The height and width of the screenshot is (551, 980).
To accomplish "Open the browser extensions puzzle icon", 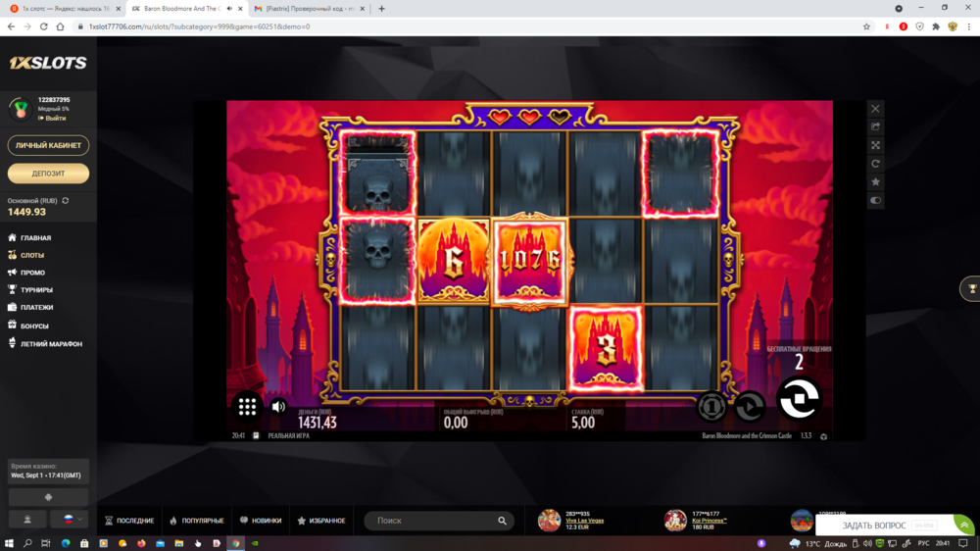I will click(x=936, y=26).
